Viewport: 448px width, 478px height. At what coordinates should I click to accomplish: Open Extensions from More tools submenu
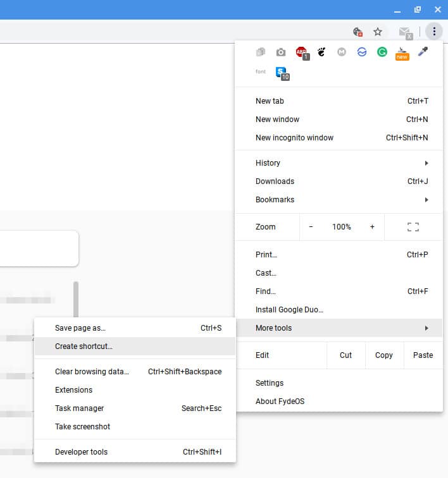click(135, 390)
